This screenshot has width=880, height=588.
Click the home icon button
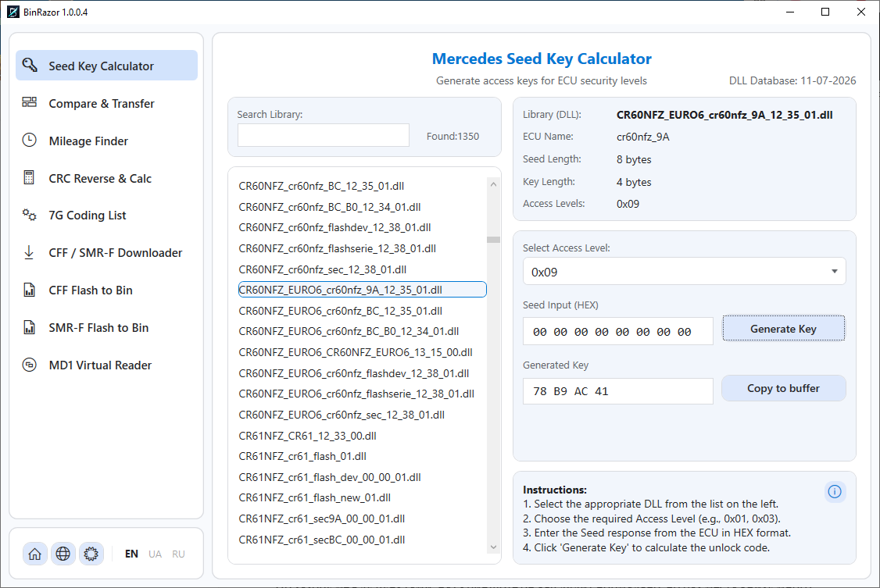pyautogui.click(x=35, y=554)
